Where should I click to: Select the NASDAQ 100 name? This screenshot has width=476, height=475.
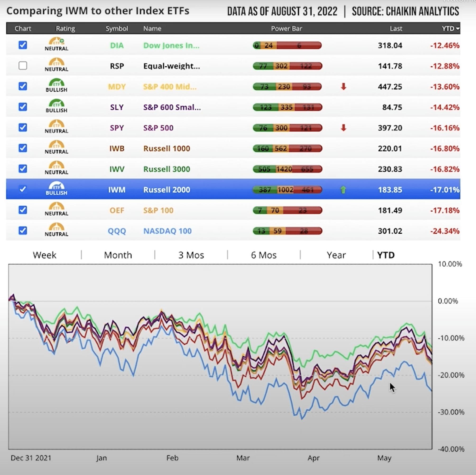[x=168, y=231]
